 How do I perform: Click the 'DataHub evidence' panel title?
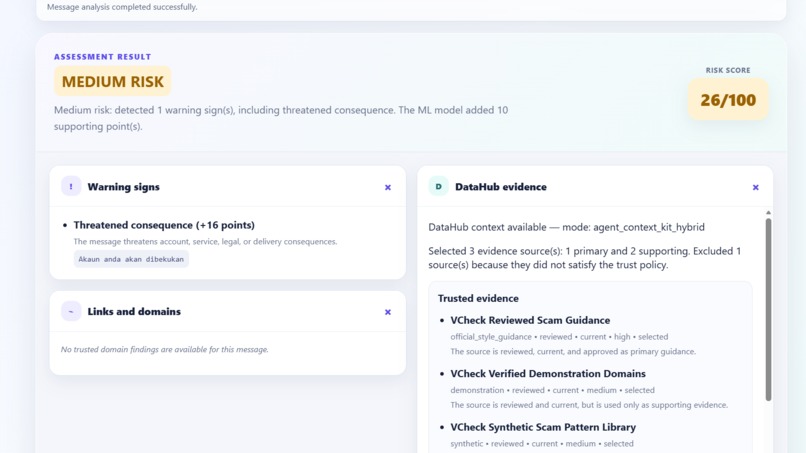pyautogui.click(x=501, y=187)
